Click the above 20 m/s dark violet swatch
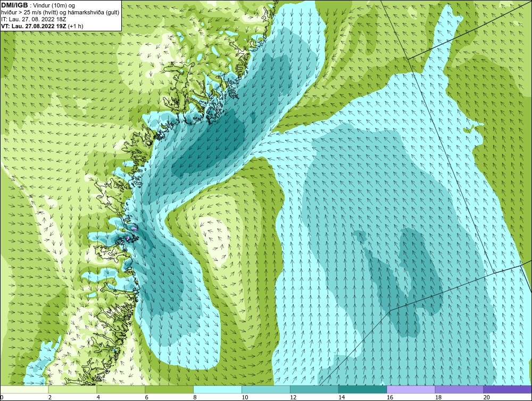The width and height of the screenshot is (532, 401). point(508,389)
